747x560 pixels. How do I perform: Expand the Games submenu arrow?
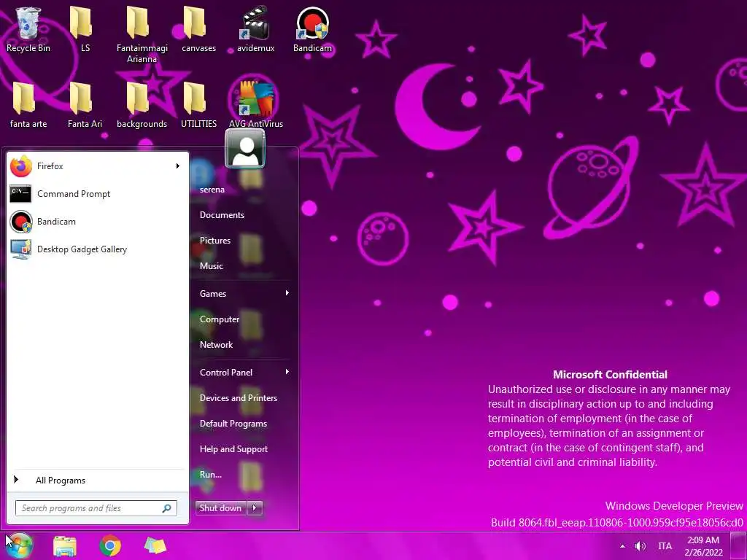(x=287, y=293)
